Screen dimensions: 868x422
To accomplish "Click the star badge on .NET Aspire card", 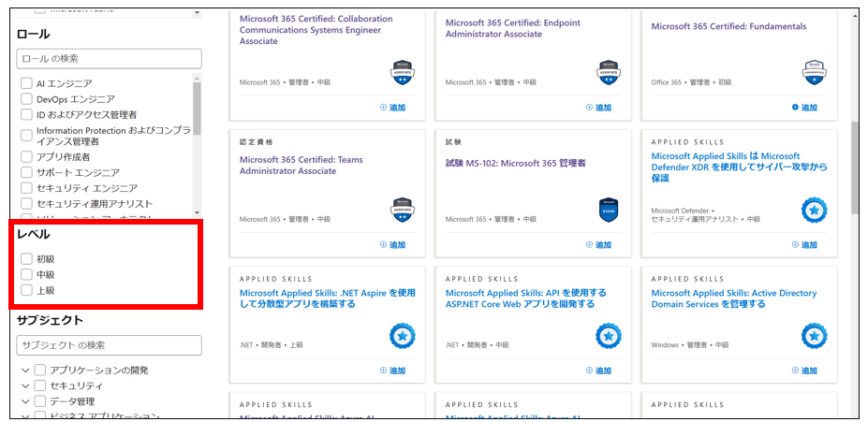I will point(403,336).
